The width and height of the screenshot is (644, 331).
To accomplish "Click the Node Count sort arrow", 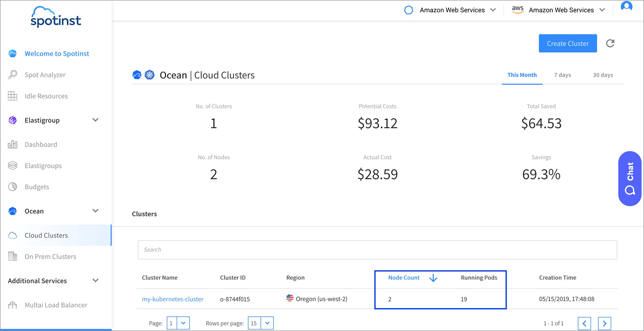I will pyautogui.click(x=433, y=278).
